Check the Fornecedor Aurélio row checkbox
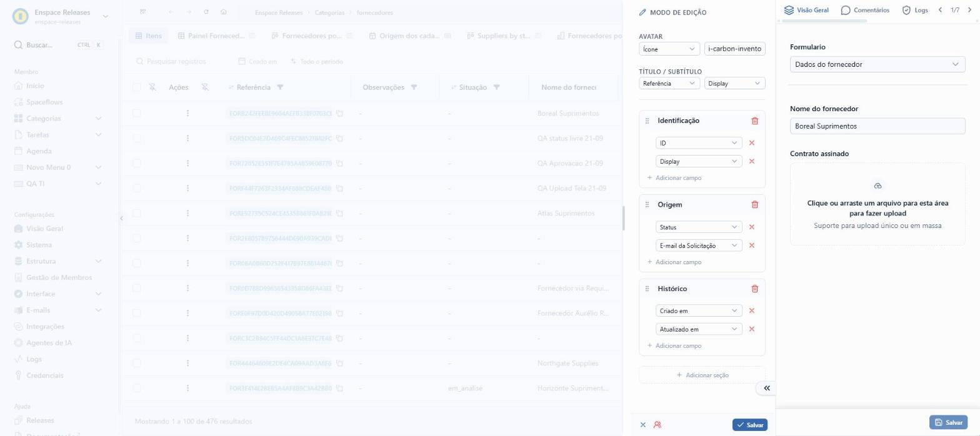 point(137,313)
